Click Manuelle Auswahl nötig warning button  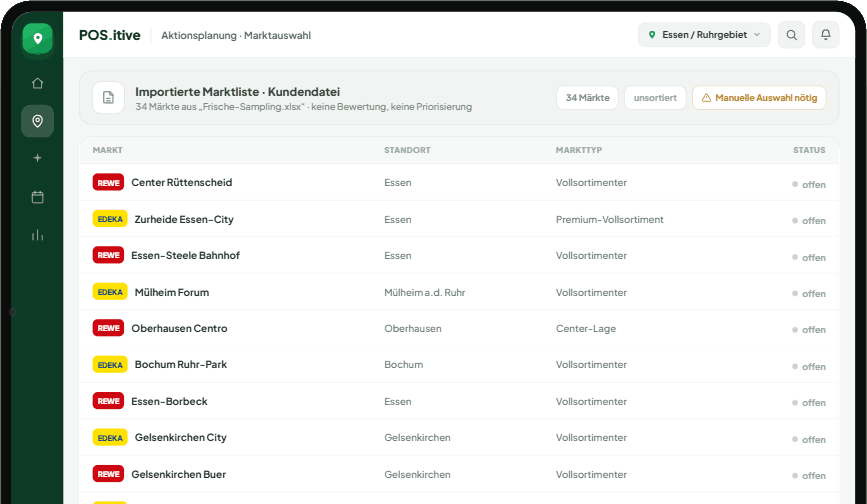point(759,98)
